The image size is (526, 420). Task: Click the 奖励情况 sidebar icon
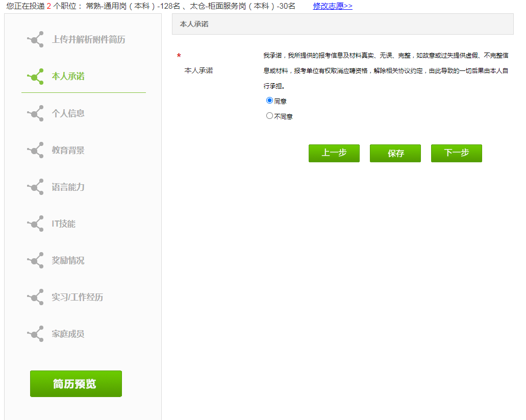tap(35, 260)
